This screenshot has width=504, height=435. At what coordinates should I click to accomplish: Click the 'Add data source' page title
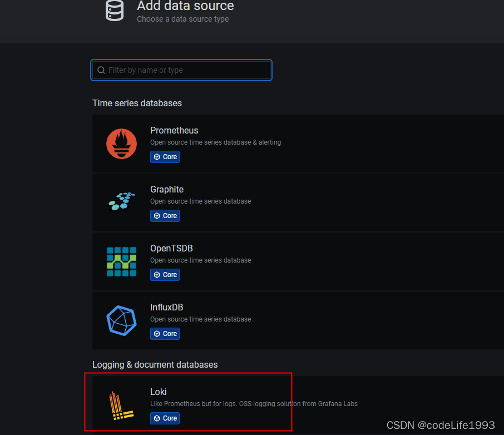(185, 6)
